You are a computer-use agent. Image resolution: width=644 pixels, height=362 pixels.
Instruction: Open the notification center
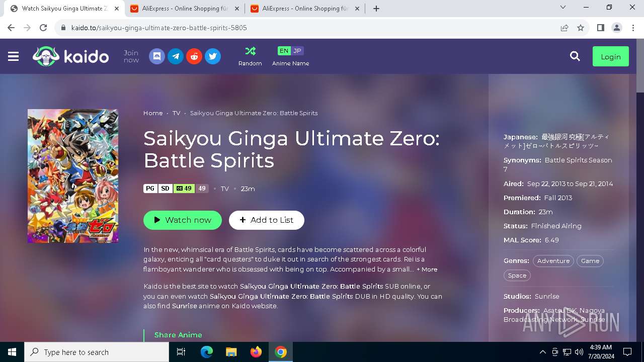point(627,352)
